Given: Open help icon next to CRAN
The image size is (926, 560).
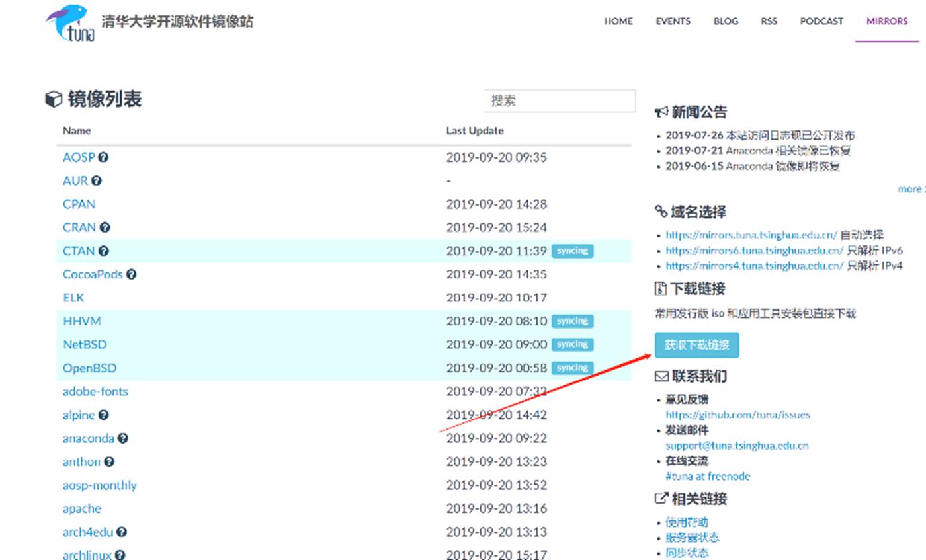Looking at the screenshot, I should tap(105, 227).
